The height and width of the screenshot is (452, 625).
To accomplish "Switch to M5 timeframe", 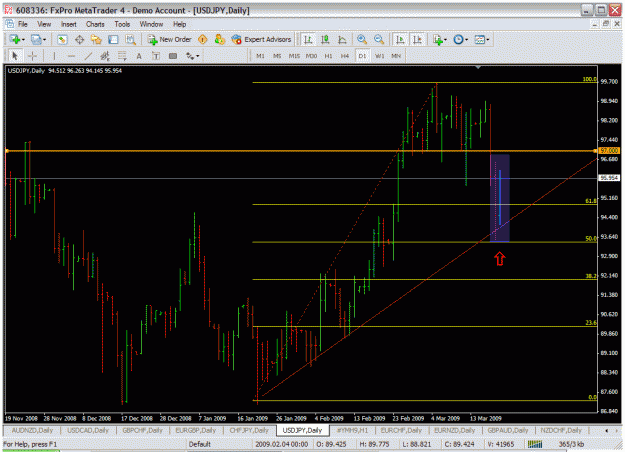I will tap(277, 56).
